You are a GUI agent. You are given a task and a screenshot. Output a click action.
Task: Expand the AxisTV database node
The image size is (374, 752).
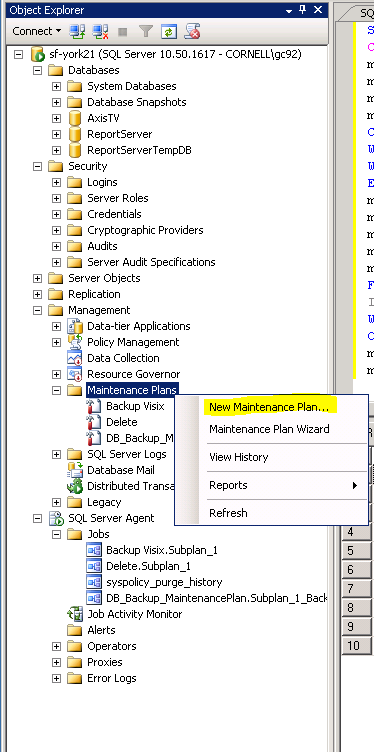pos(57,118)
